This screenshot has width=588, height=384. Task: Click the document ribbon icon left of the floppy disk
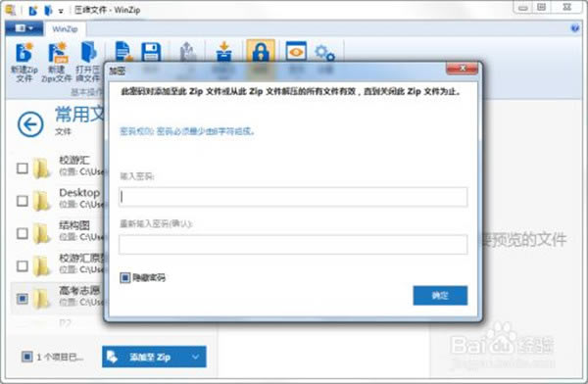point(123,51)
